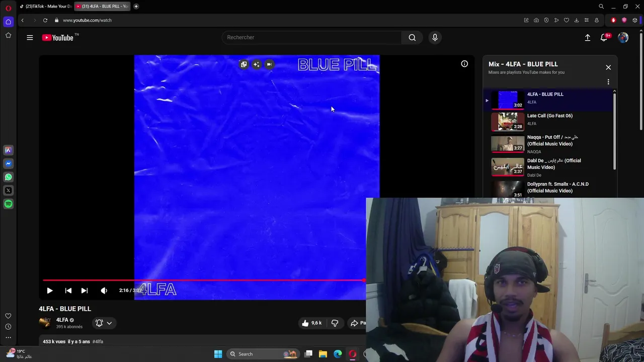The image size is (644, 362).
Task: Open the weather widget showing 19°C
Action: [x=19, y=354]
